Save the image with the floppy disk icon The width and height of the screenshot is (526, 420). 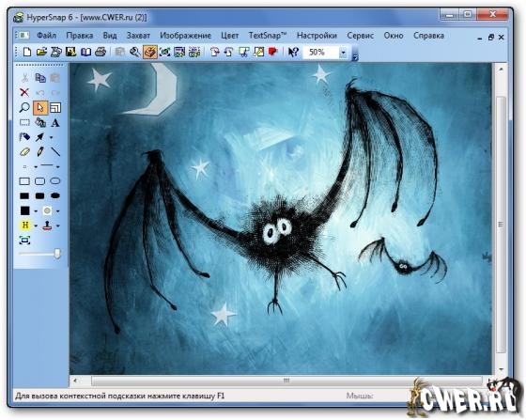(x=70, y=52)
